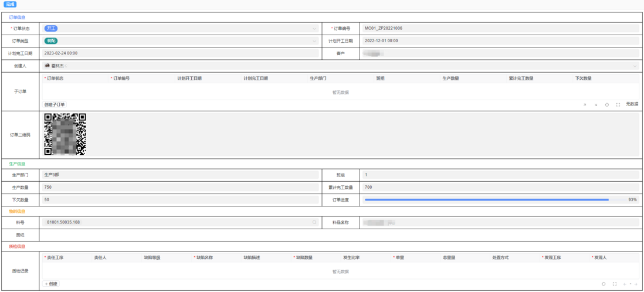Click the 缺陷名称 column header in 质检记录

click(204, 257)
